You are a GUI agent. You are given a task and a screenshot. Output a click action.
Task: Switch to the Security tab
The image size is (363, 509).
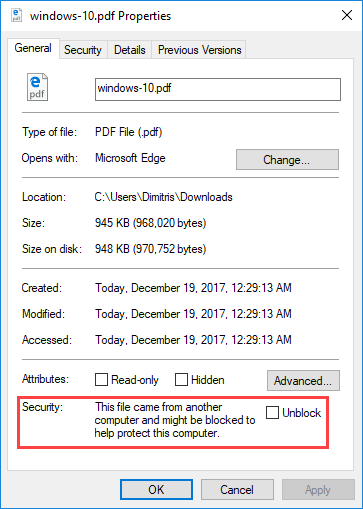(x=83, y=50)
